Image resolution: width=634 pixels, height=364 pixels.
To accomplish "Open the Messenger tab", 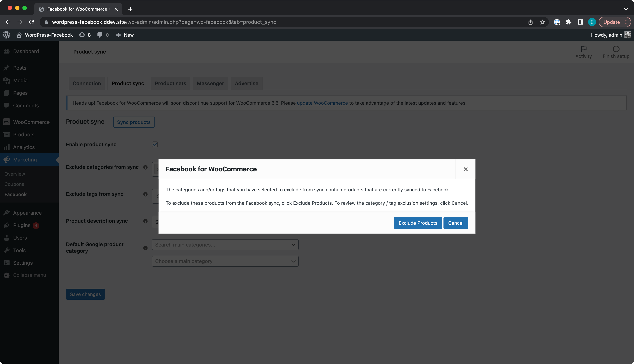I will pos(210,84).
